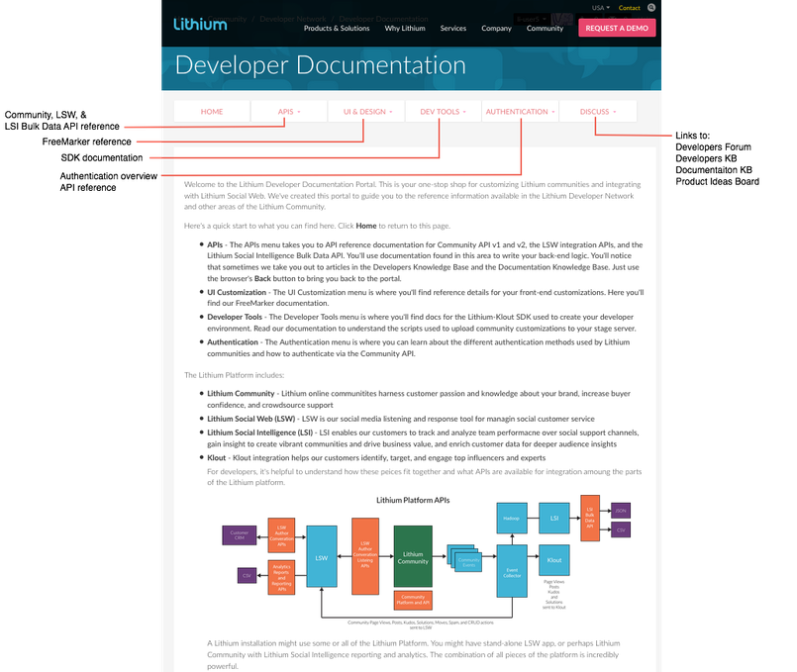The width and height of the screenshot is (797, 672).
Task: Open the DEV TOOLS dropdown menu
Action: [x=444, y=112]
